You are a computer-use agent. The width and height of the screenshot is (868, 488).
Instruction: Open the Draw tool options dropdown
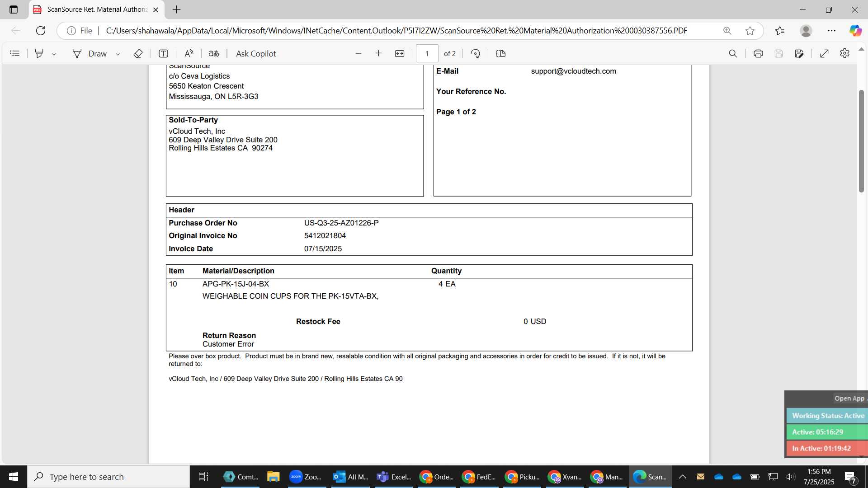(x=118, y=54)
